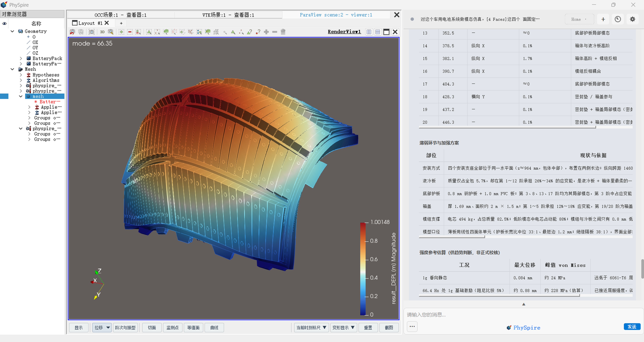The image size is (644, 342).
Task: Click the add selection plus icon
Action: [121, 32]
